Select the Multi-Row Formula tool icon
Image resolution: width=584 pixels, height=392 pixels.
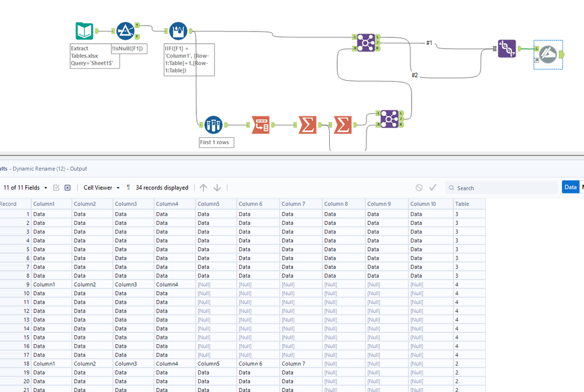pyautogui.click(x=178, y=31)
